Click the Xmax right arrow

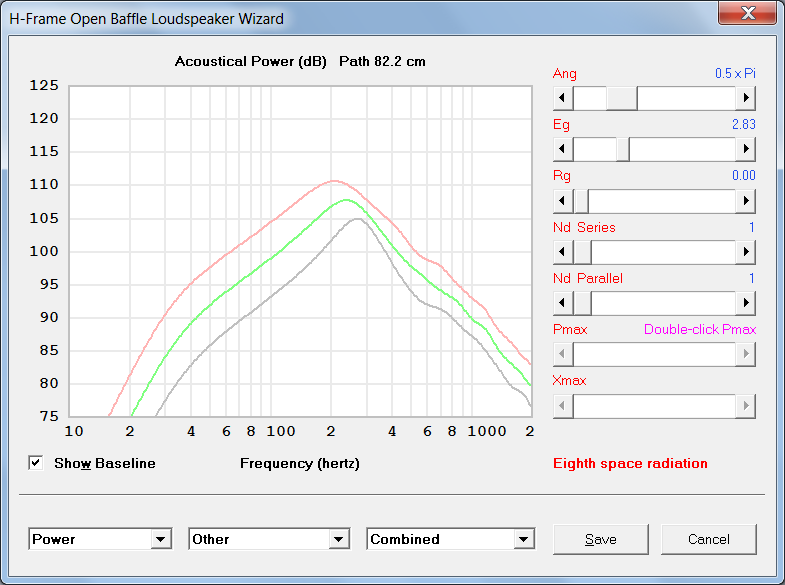(x=745, y=406)
